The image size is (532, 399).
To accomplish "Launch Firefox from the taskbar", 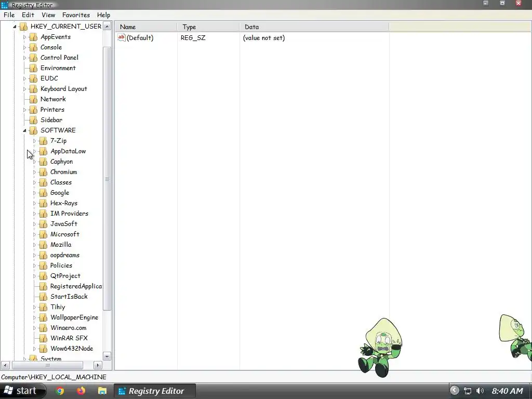I will (81, 391).
